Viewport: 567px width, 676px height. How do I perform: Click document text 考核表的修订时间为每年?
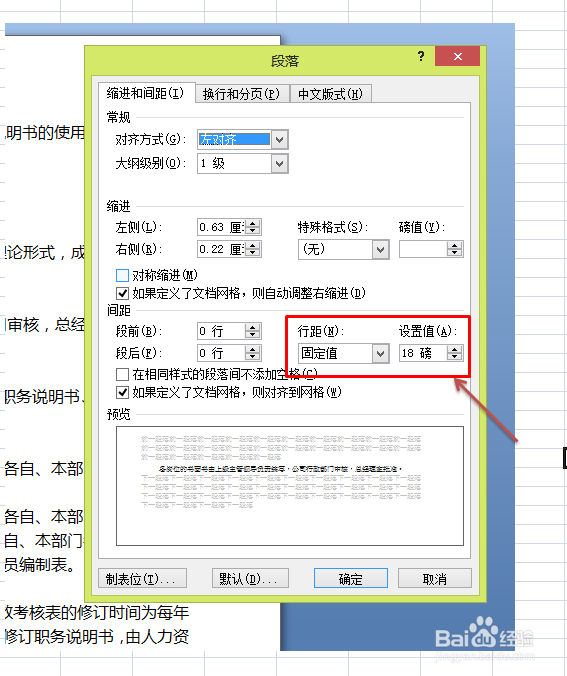click(x=102, y=612)
